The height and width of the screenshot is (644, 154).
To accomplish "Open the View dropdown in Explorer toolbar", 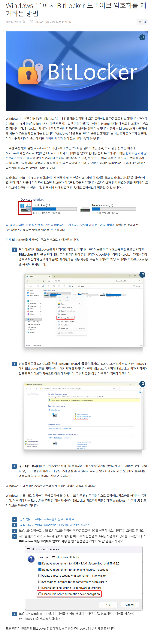I will 82,286.
